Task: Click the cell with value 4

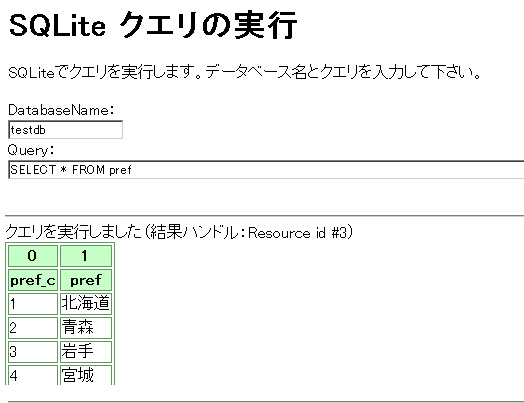Action: pyautogui.click(x=33, y=375)
